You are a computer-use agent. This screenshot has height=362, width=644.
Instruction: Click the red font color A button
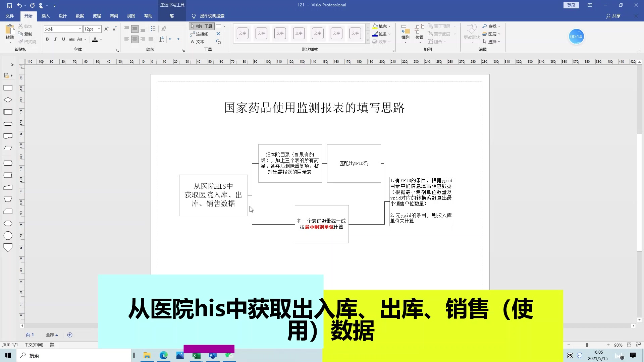[x=95, y=39]
